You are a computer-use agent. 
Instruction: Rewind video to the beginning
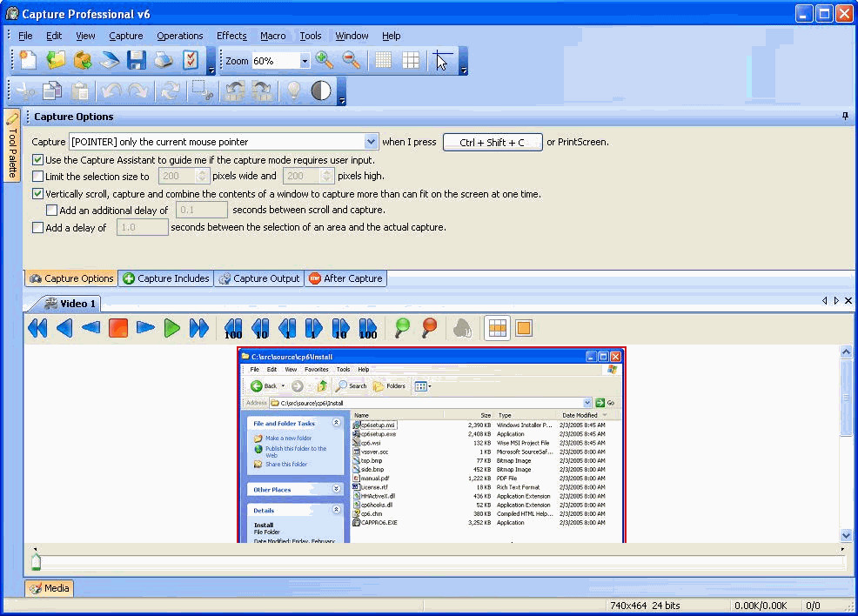pyautogui.click(x=37, y=328)
